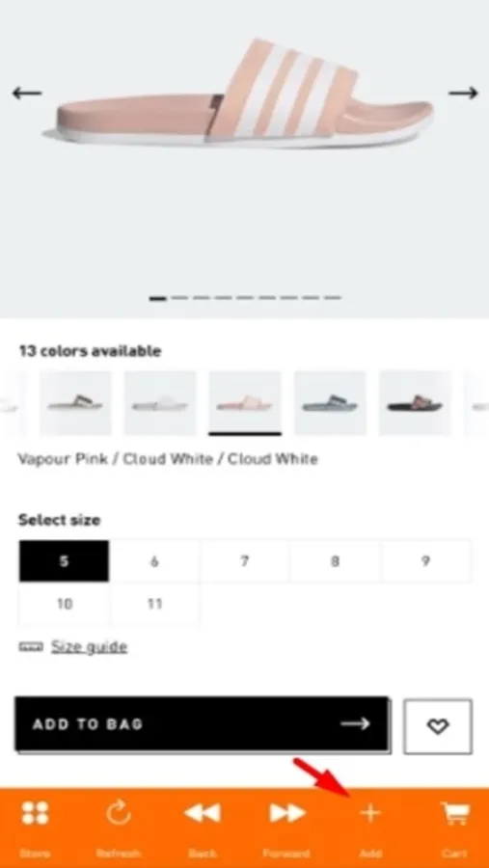Select the black slide color thumbnail

click(x=415, y=403)
